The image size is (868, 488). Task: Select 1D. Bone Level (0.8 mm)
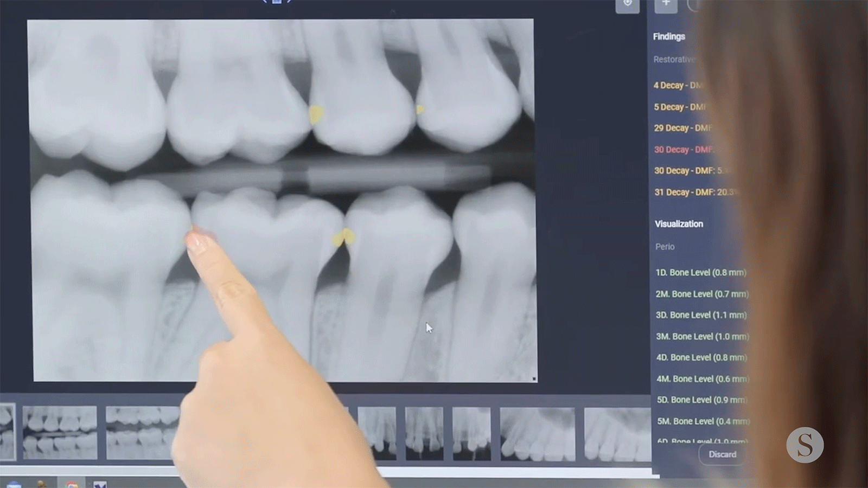(x=701, y=272)
